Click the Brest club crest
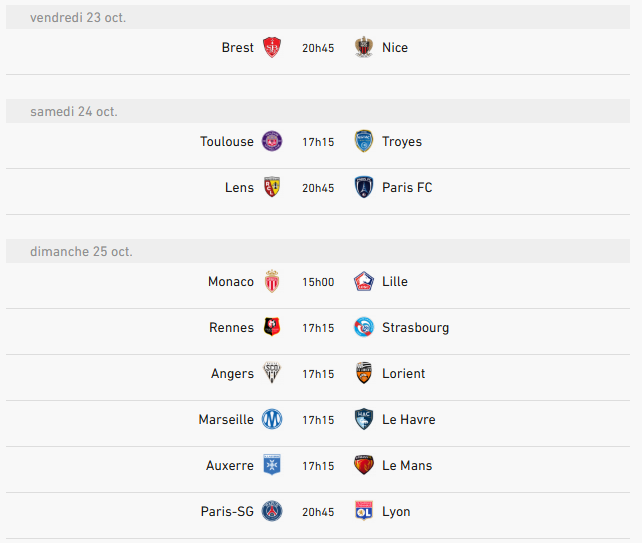Screen dimensions: 642x543 pyautogui.click(x=272, y=48)
